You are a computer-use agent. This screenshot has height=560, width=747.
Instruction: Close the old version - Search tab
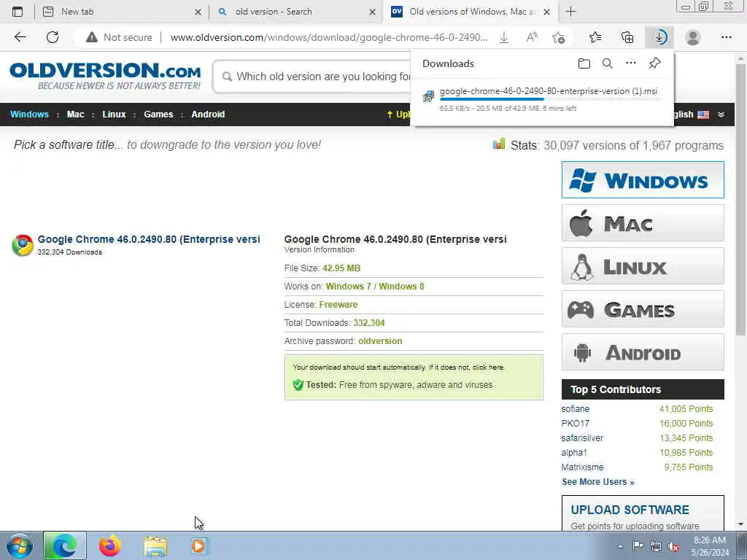[372, 12]
